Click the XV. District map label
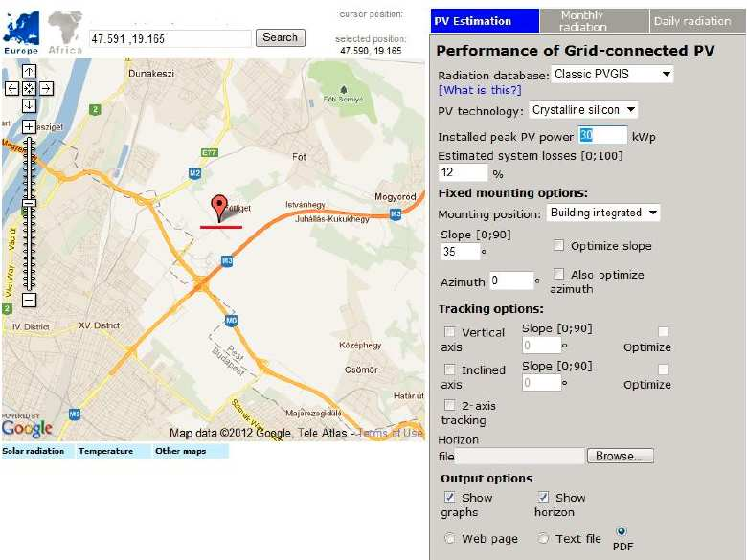The width and height of the screenshot is (747, 560). [99, 325]
